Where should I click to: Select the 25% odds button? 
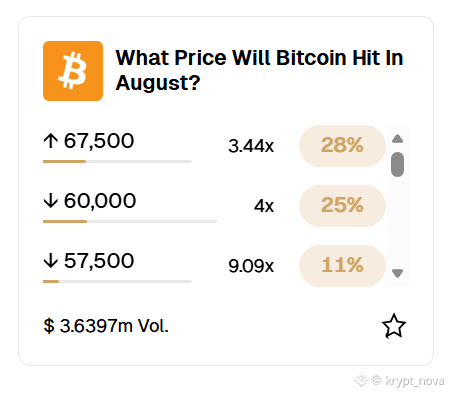point(342,206)
